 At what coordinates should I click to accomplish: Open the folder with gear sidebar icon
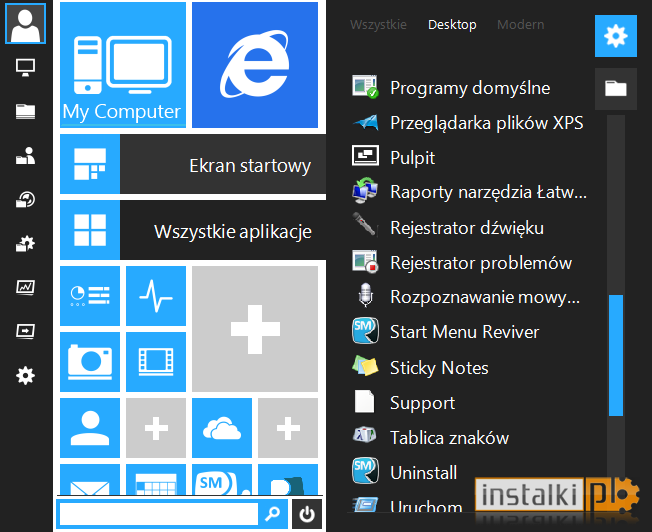pyautogui.click(x=25, y=244)
